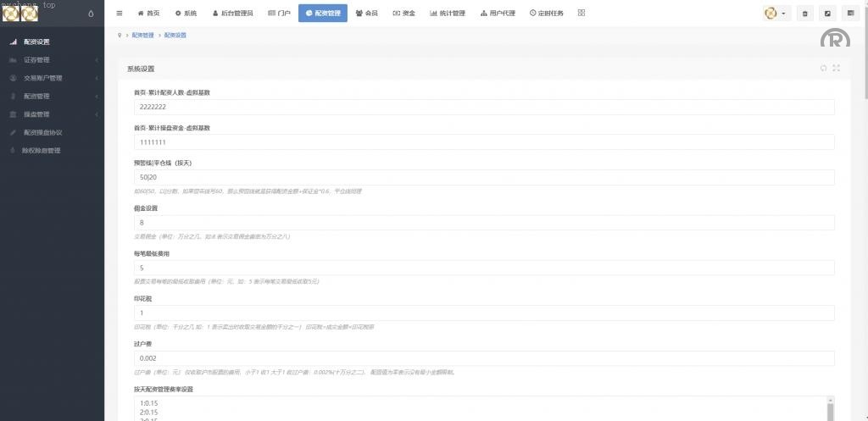
Task: Click the 按天配资管理费率 textarea scrollbar
Action: pyautogui.click(x=830, y=407)
